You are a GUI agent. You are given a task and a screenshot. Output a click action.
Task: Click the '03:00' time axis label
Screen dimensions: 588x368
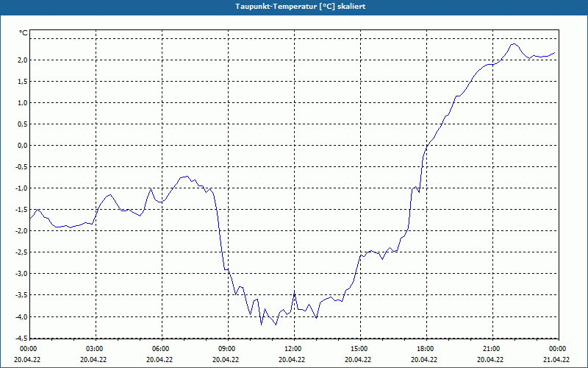94,349
